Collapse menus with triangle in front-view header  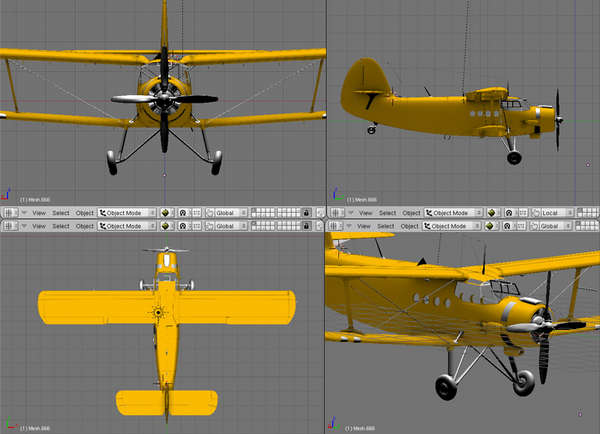pos(24,213)
